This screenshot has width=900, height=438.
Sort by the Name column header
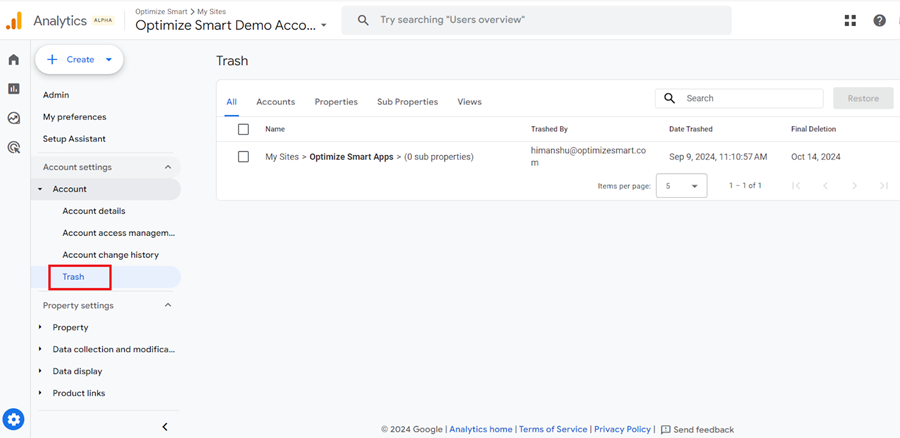pos(275,129)
